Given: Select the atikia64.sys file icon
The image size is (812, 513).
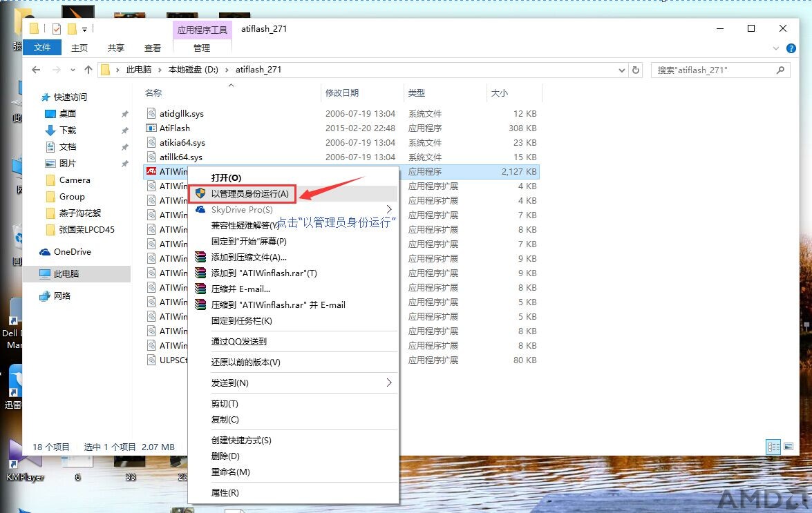Looking at the screenshot, I should point(151,142).
